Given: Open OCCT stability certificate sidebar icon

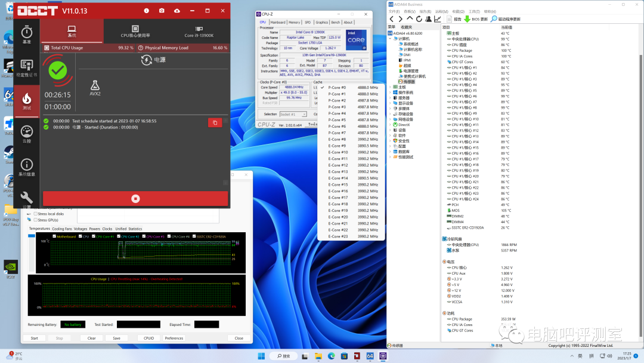Looking at the screenshot, I should coord(27,65).
